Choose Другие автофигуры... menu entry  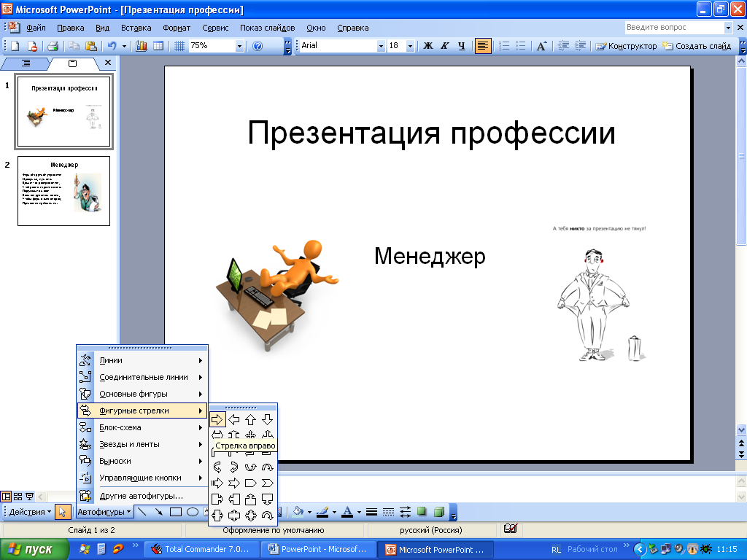[142, 496]
